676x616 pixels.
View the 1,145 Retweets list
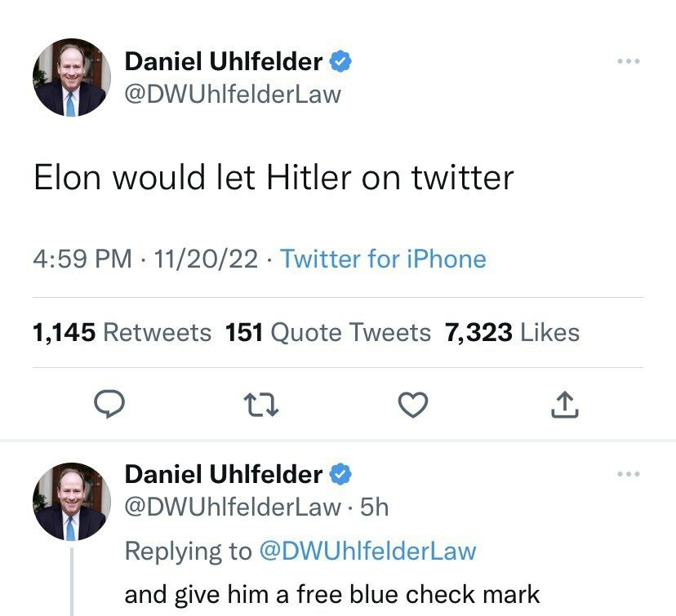[122, 333]
